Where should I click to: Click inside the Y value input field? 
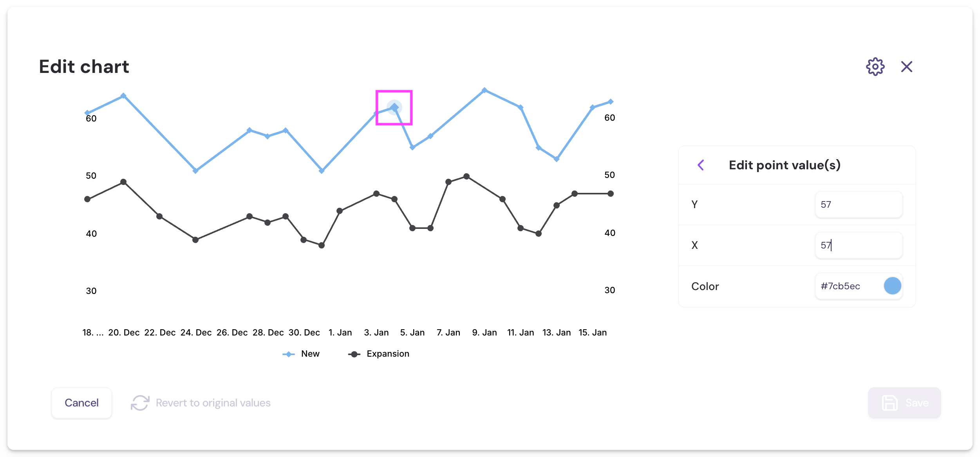(x=859, y=204)
